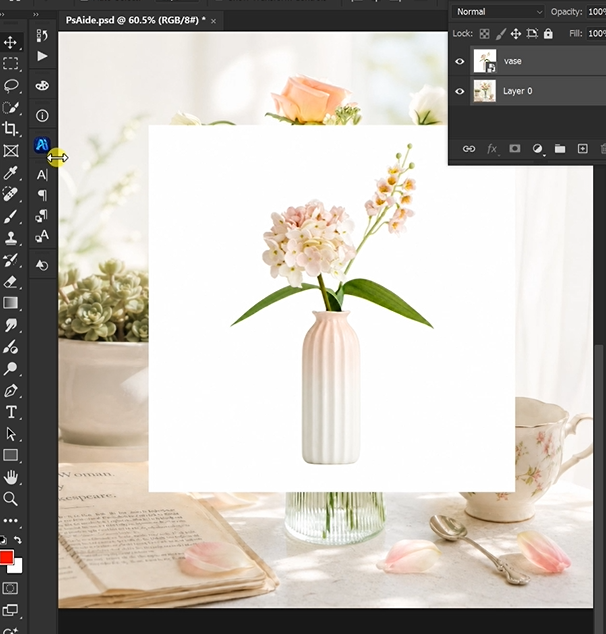Select the Pen tool
Viewport: 606px width, 634px height.
coord(11,391)
